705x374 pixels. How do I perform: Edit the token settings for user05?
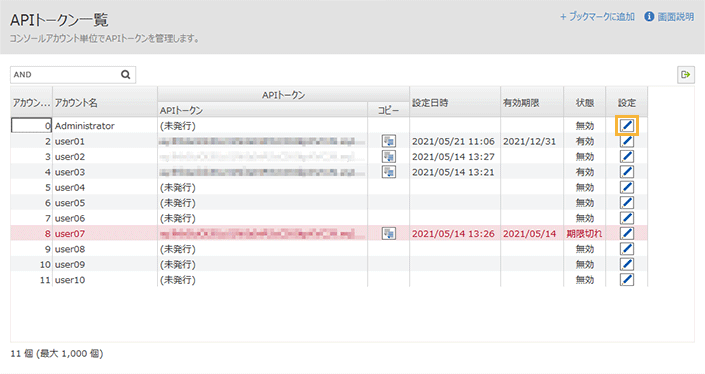pyautogui.click(x=627, y=203)
